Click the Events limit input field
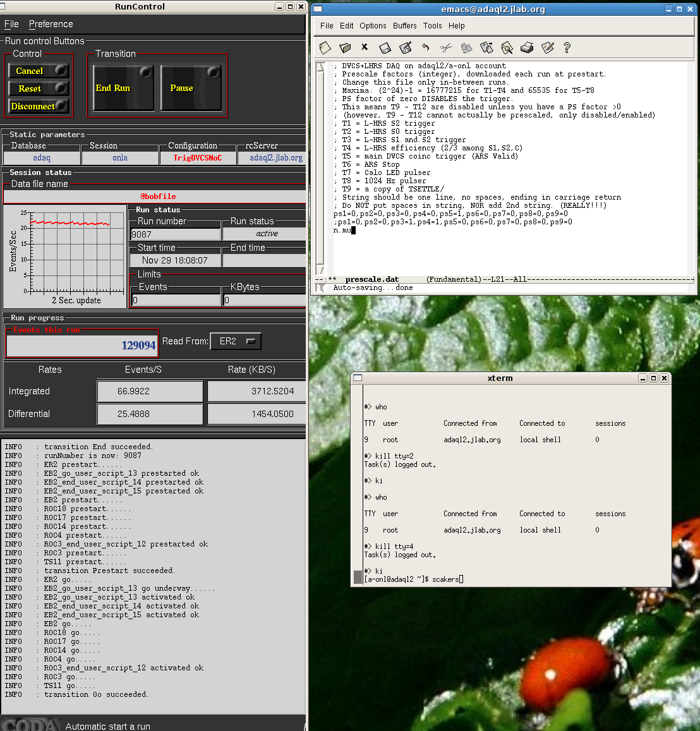Viewport: 700px width, 731px height. [x=176, y=300]
